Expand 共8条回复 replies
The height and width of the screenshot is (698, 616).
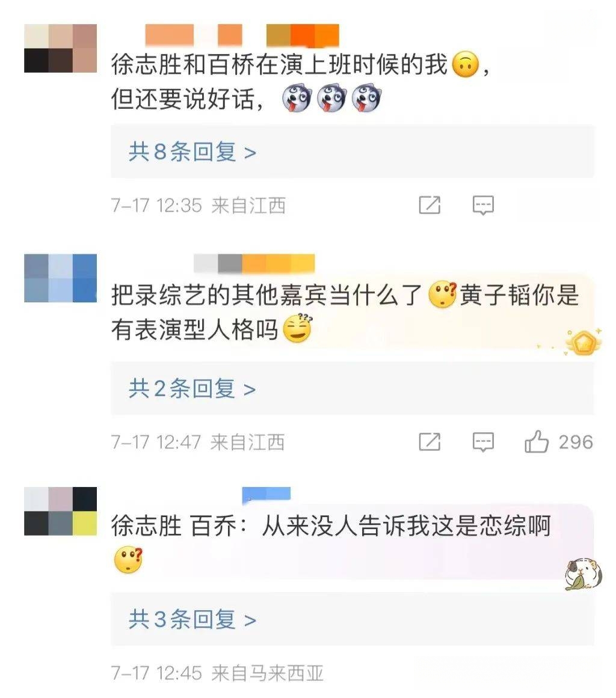click(x=192, y=152)
